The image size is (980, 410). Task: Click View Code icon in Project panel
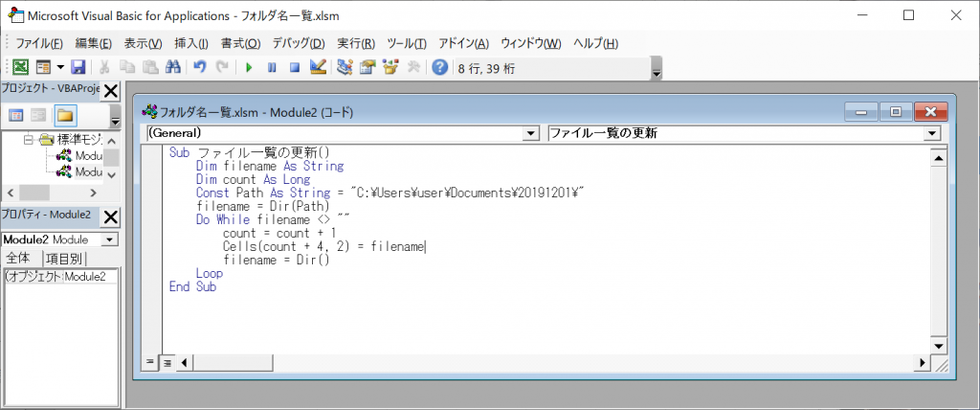[17, 115]
